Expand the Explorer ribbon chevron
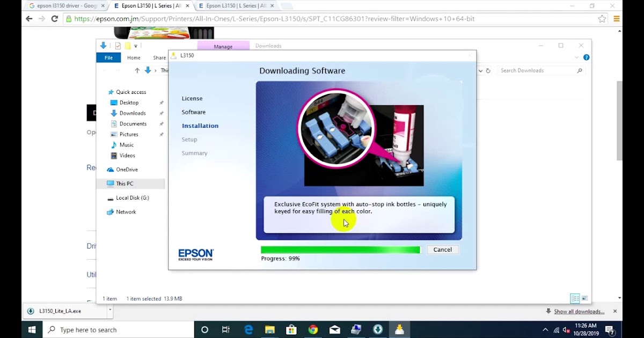644x338 pixels. 577,57
